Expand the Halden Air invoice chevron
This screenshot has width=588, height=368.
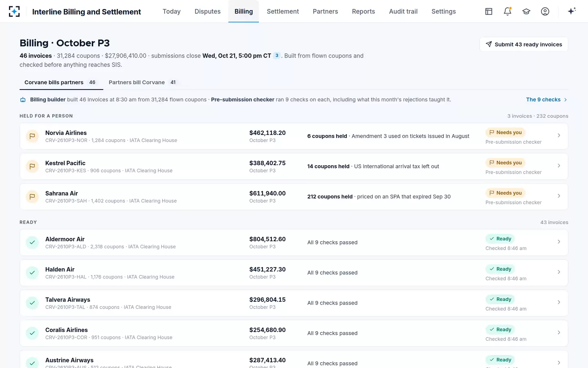[x=559, y=272]
